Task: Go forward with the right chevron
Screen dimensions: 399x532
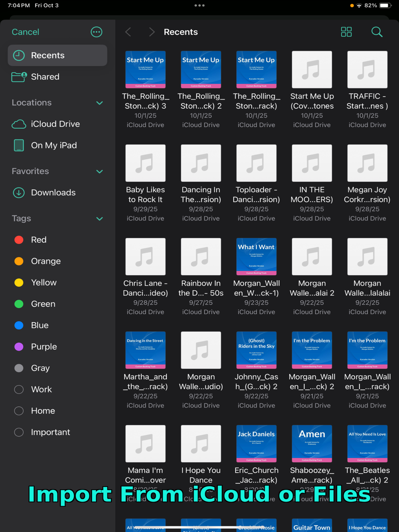Action: pos(152,32)
